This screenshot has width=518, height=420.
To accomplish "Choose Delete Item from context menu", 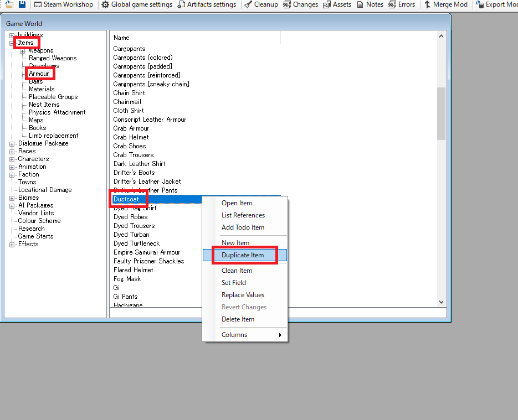I will [x=245, y=319].
